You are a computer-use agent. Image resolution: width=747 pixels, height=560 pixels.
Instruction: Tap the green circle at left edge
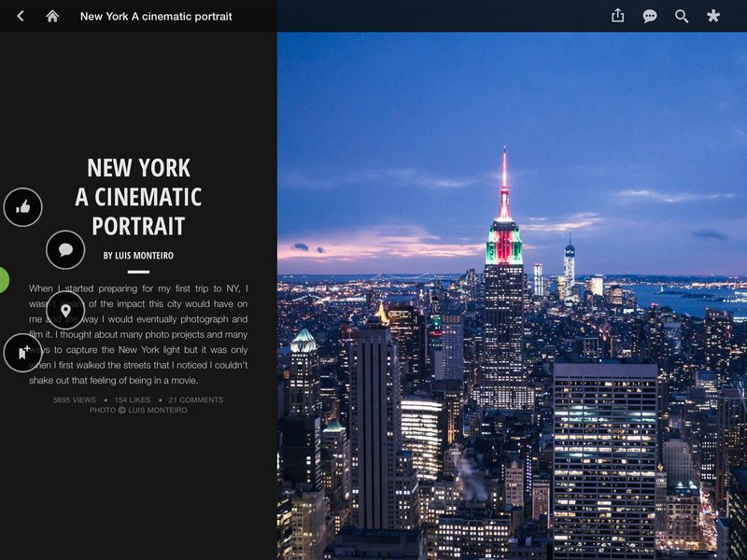pos(4,280)
